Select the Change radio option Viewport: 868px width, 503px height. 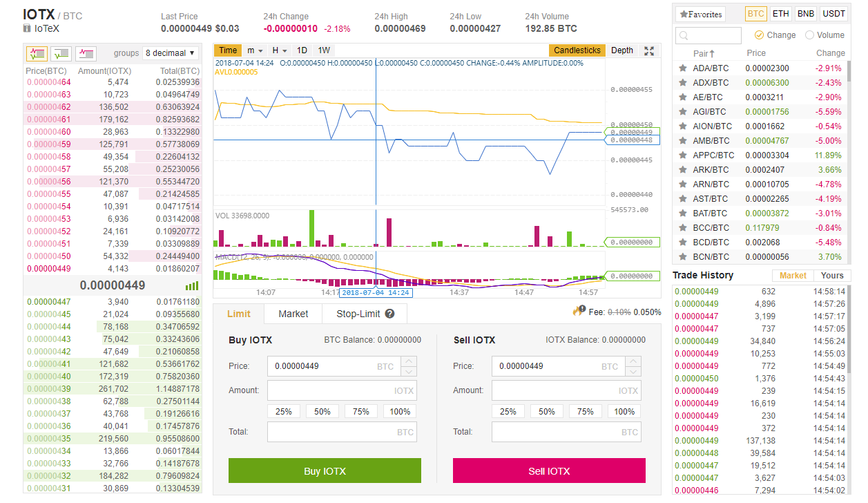(x=759, y=35)
